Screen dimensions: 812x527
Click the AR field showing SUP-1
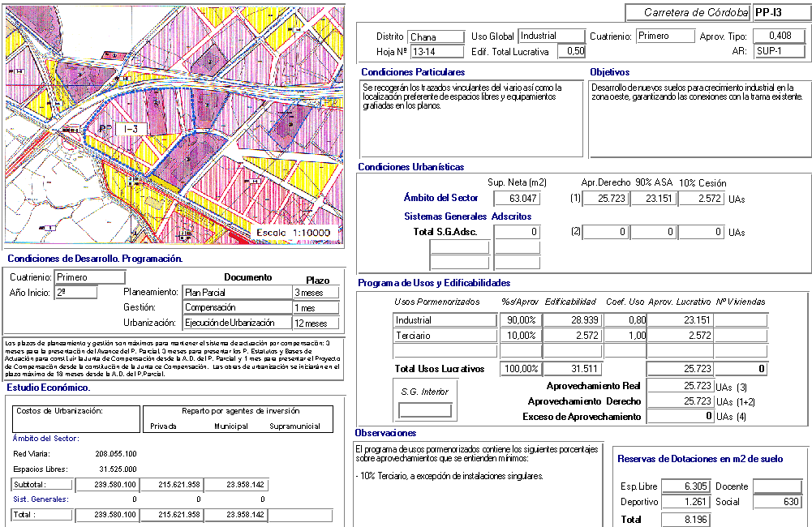point(778,52)
